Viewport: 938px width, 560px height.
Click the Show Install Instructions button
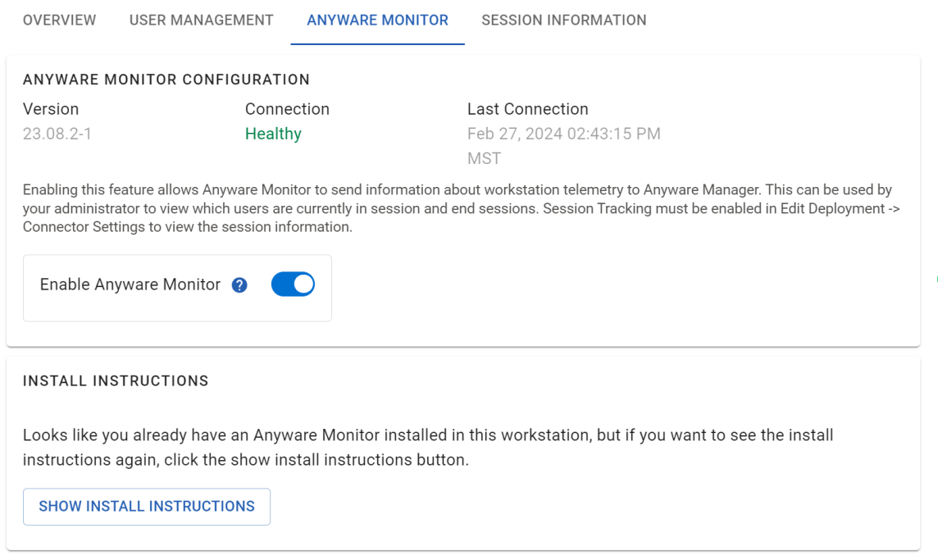(x=147, y=507)
